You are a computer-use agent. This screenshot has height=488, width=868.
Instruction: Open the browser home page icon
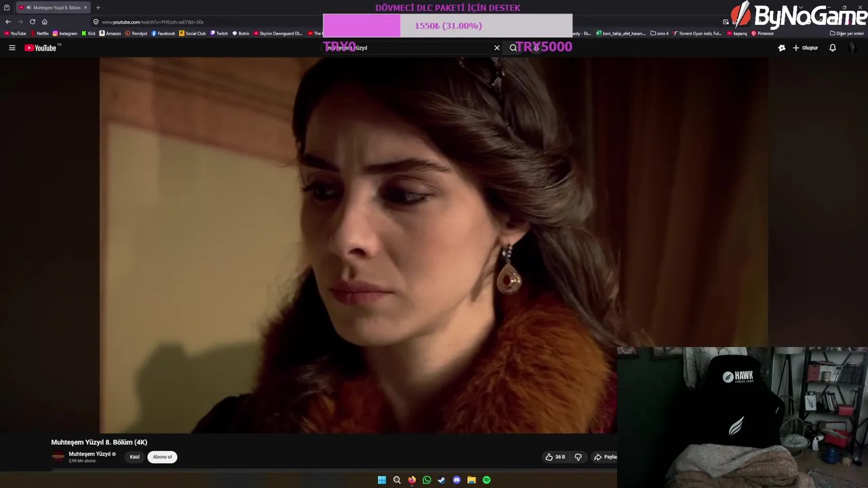[45, 22]
